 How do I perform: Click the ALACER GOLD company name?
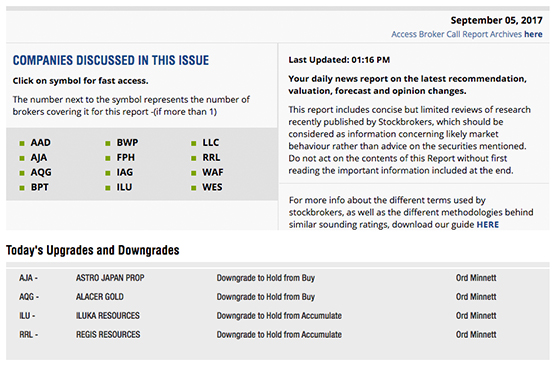[x=100, y=297]
